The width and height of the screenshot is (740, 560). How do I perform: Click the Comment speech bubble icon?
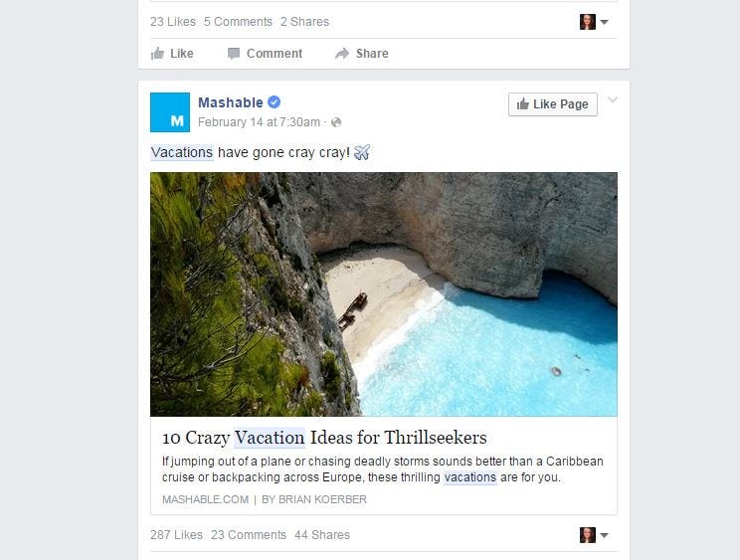233,54
